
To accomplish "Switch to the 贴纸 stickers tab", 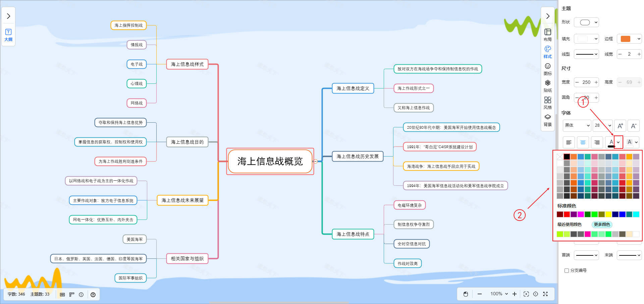I will click(547, 85).
